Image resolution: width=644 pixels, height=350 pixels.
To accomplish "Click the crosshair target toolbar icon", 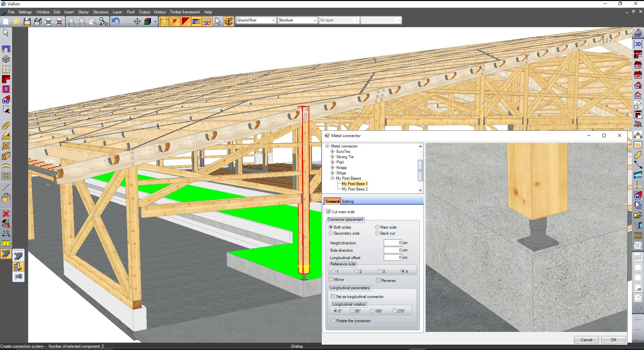I will point(137,22).
